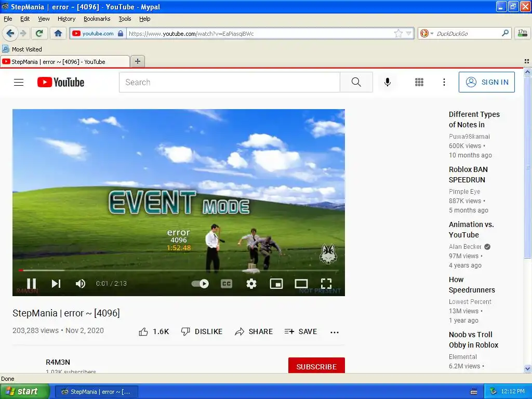Image resolution: width=532 pixels, height=399 pixels.
Task: Select StepMania taskbar window button
Action: pyautogui.click(x=96, y=392)
